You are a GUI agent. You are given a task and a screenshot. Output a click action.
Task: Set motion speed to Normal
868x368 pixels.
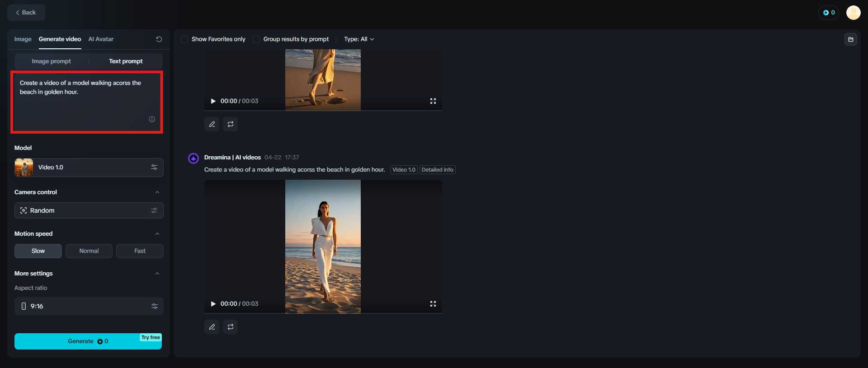[89, 251]
